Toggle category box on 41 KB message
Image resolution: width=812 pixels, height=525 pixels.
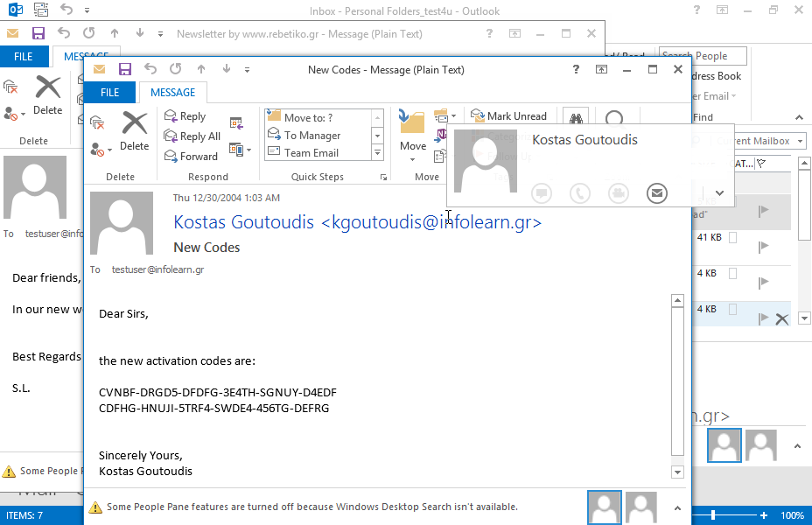tap(732, 238)
